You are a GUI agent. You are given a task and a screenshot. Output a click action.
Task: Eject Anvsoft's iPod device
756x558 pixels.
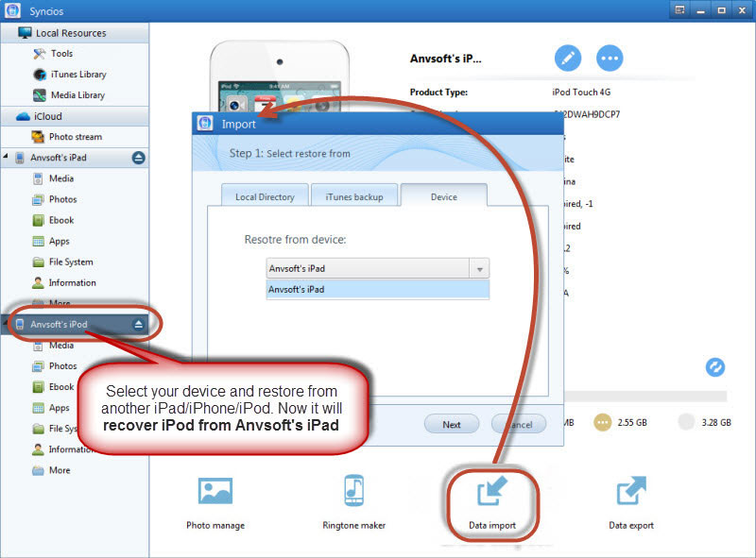pyautogui.click(x=138, y=324)
